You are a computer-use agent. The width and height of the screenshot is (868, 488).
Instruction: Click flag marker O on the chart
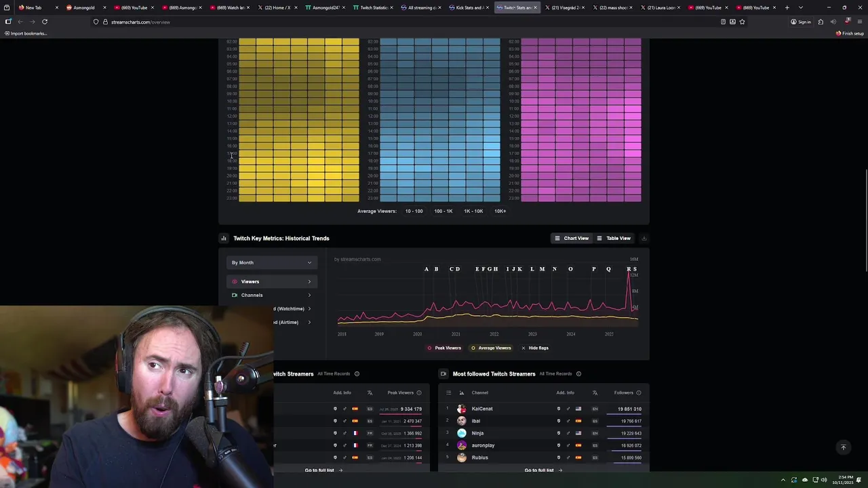(x=570, y=269)
